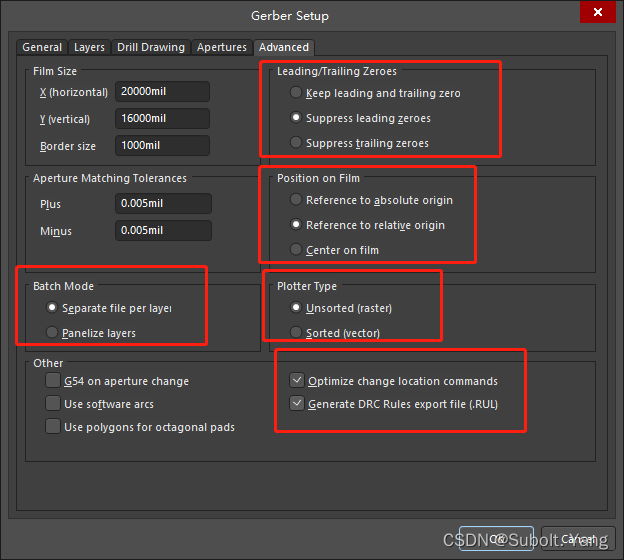Click the Minus tolerance input field

162,231
